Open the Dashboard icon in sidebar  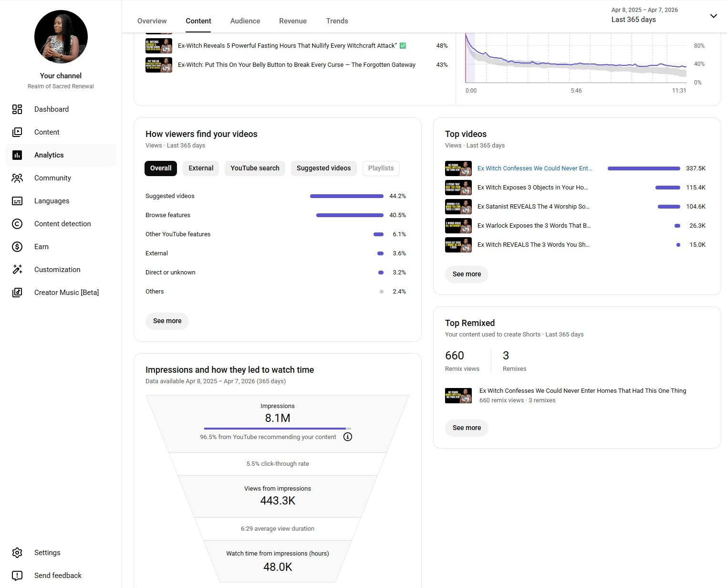(x=17, y=109)
